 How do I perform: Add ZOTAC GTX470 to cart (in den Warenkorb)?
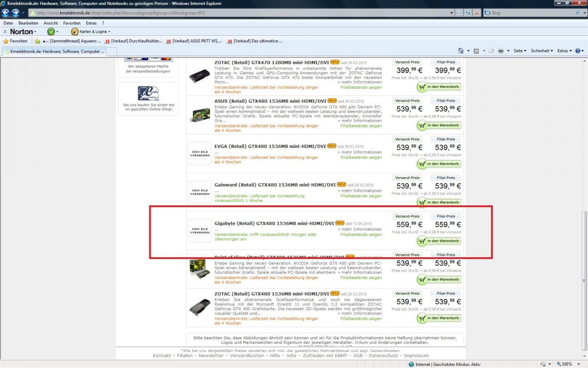[439, 87]
